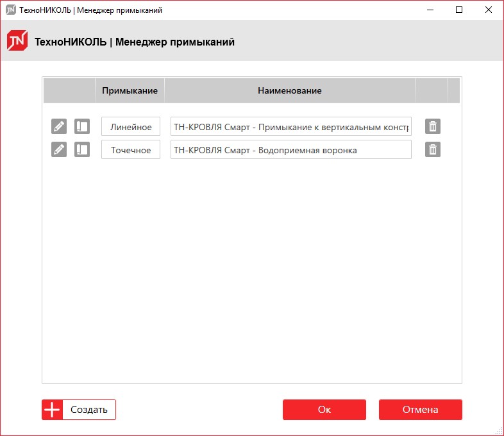Click the Точечное type field
This screenshot has width=504, height=436.
point(131,149)
